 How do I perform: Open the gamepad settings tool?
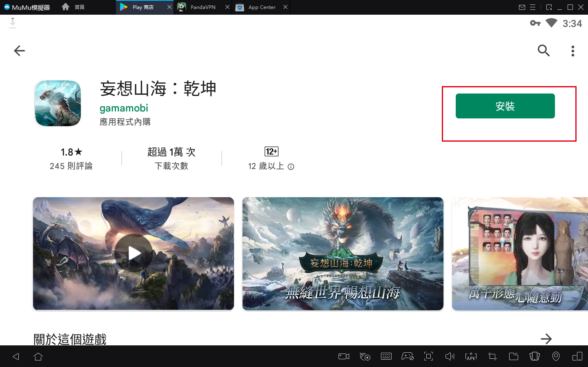point(408,356)
